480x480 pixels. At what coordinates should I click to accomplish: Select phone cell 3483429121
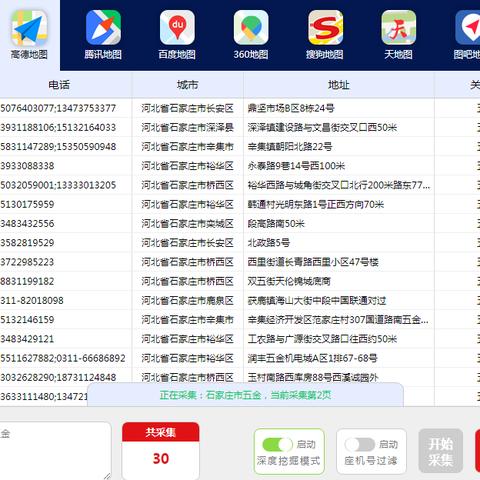tap(27, 339)
